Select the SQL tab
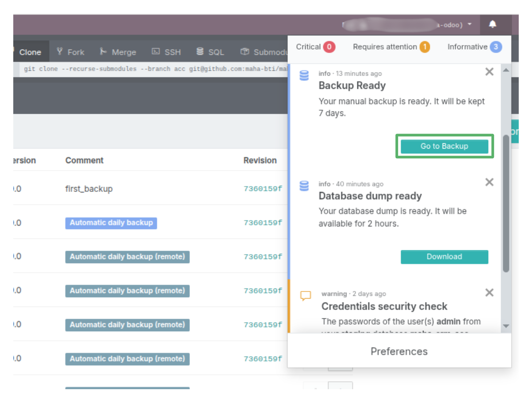The image size is (532, 402). (211, 52)
